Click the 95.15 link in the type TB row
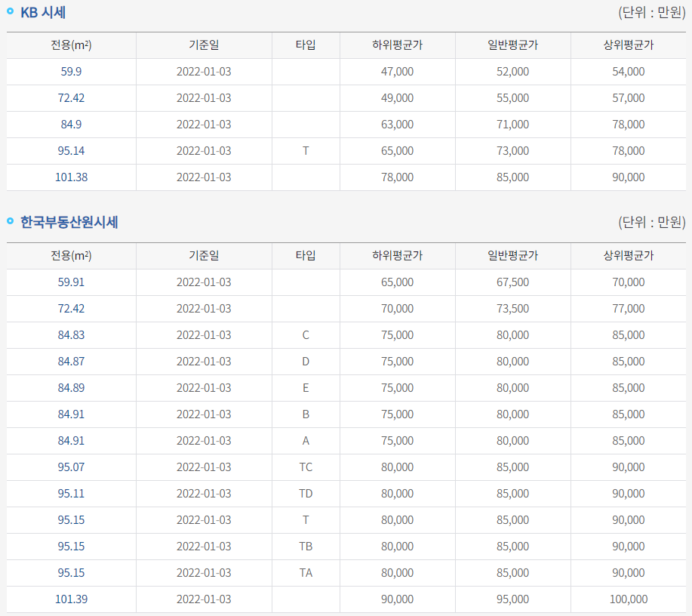 click(71, 547)
